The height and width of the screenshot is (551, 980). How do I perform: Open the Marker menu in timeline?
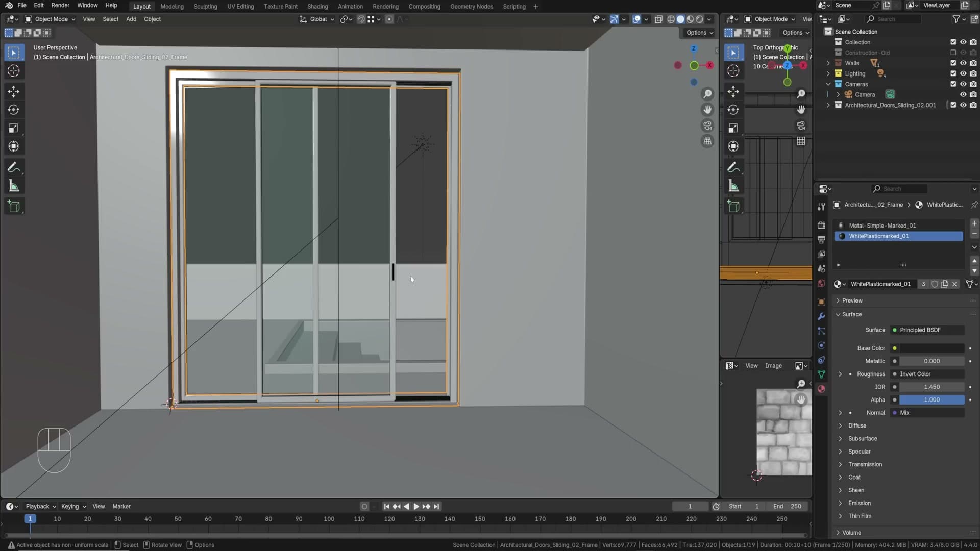pos(121,507)
